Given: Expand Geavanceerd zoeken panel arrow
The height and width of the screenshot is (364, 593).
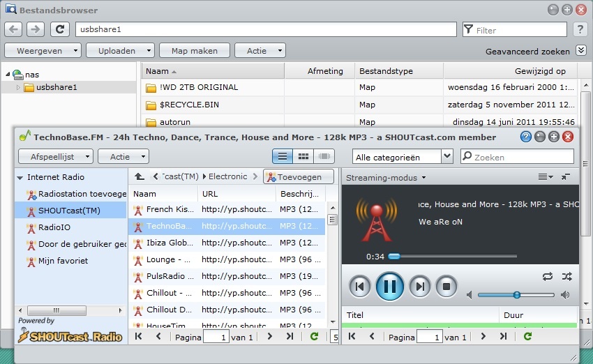Looking at the screenshot, I should tap(581, 50).
